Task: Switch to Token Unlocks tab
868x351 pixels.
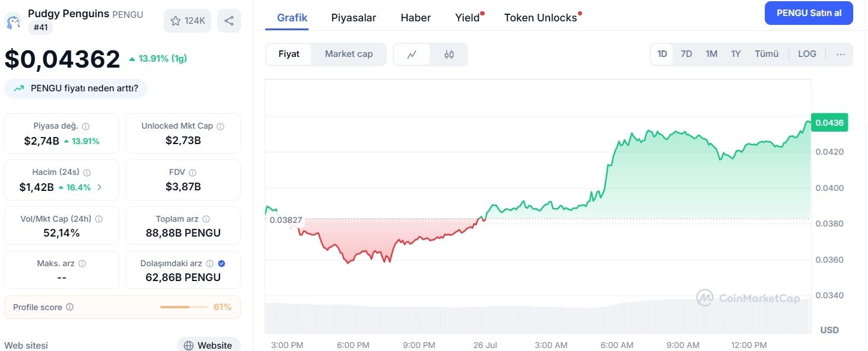Action: coord(540,18)
